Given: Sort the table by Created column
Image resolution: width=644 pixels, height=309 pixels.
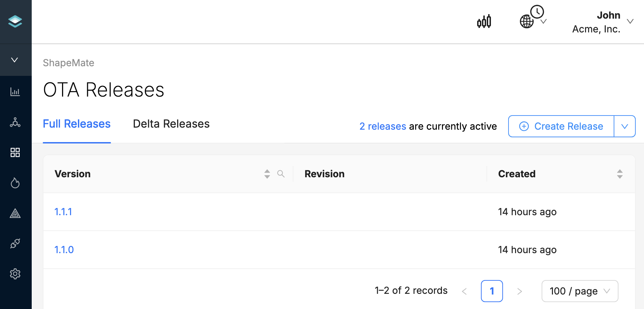Looking at the screenshot, I should point(620,174).
